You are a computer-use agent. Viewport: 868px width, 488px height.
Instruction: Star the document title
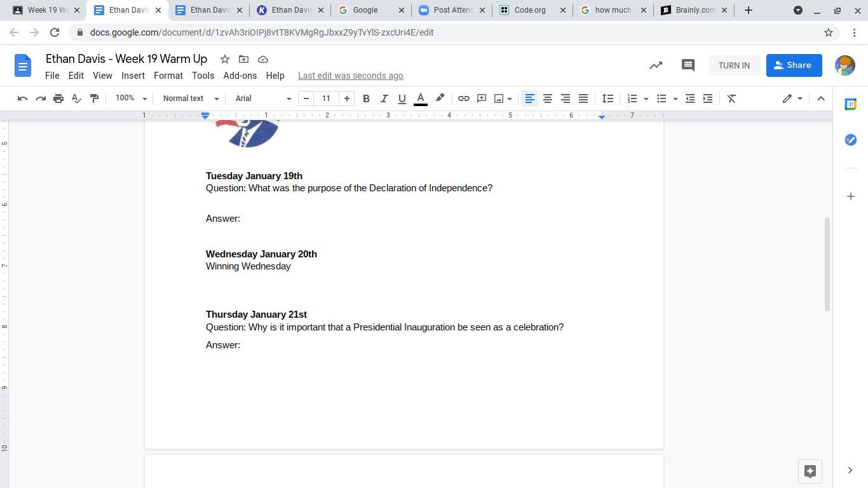tap(224, 59)
